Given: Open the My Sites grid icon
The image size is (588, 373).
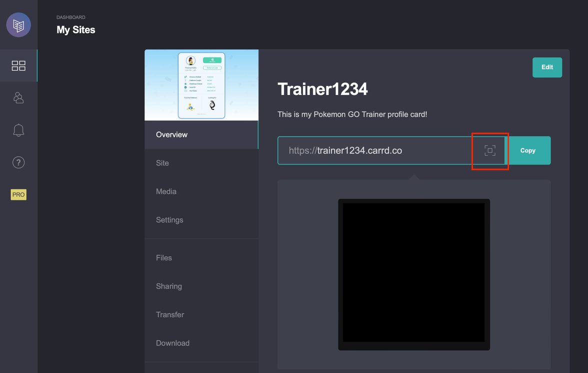Looking at the screenshot, I should coord(18,65).
